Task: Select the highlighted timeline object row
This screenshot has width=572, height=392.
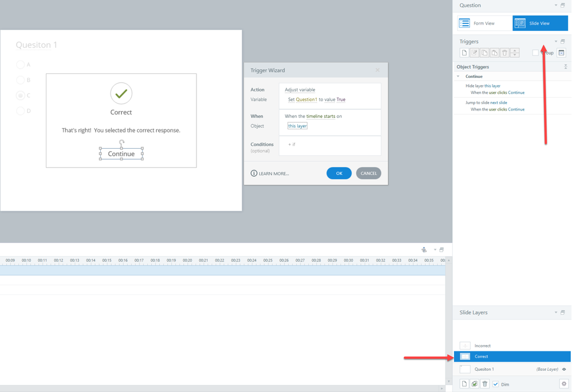Action: pyautogui.click(x=223, y=270)
